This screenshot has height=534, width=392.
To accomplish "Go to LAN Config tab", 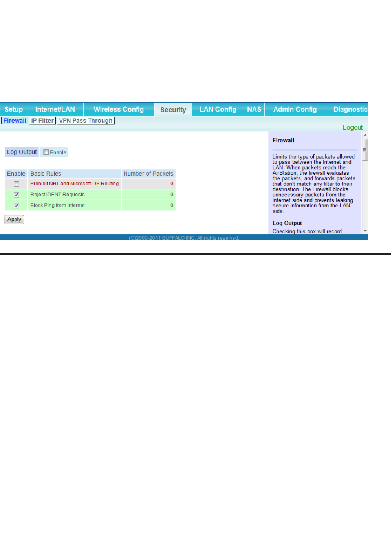I will tap(218, 110).
